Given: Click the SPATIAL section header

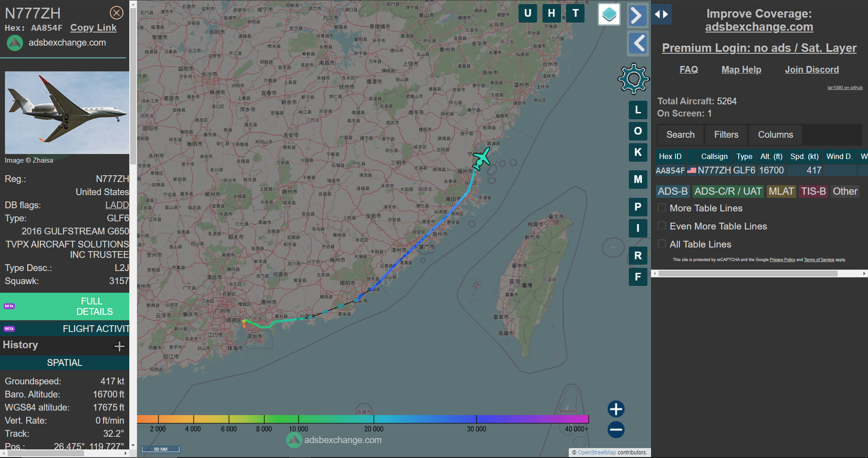Looking at the screenshot, I should point(65,363).
